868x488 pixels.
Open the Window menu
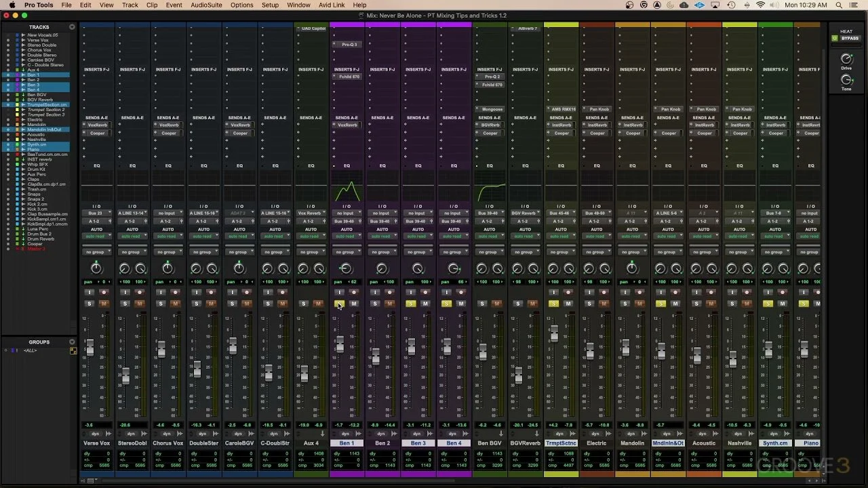click(x=298, y=5)
